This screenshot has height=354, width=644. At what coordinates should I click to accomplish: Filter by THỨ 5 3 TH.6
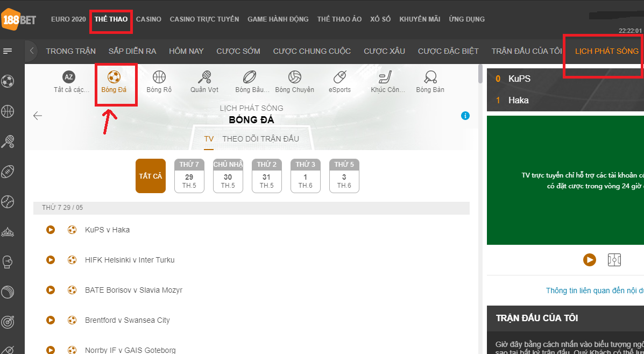point(344,176)
